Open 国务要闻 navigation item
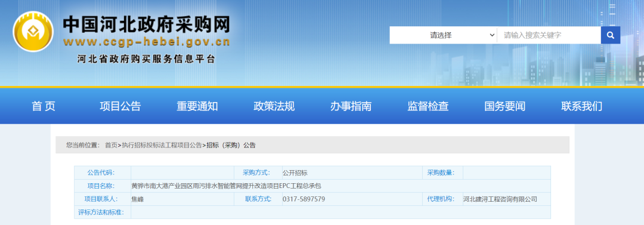This screenshot has height=225, width=644. (x=505, y=107)
